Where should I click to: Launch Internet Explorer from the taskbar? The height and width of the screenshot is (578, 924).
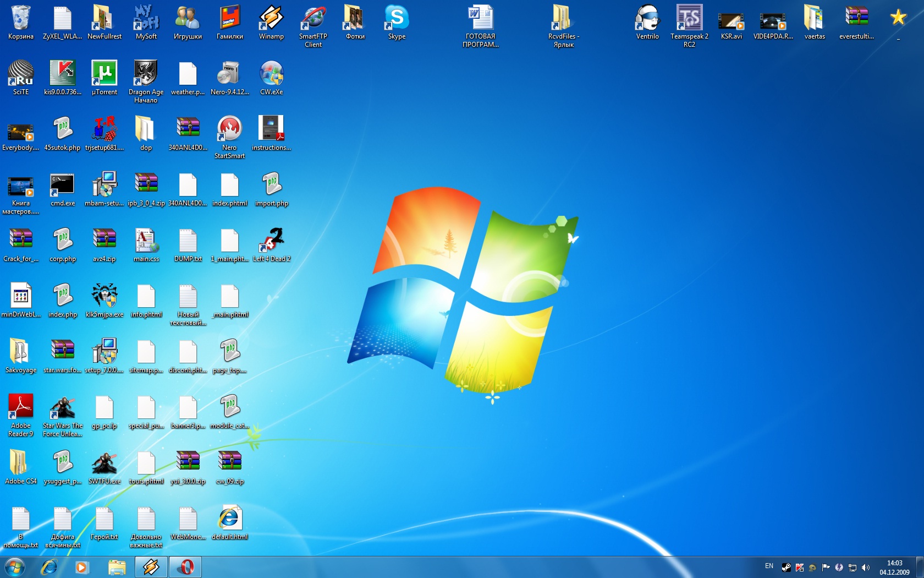pyautogui.click(x=49, y=567)
